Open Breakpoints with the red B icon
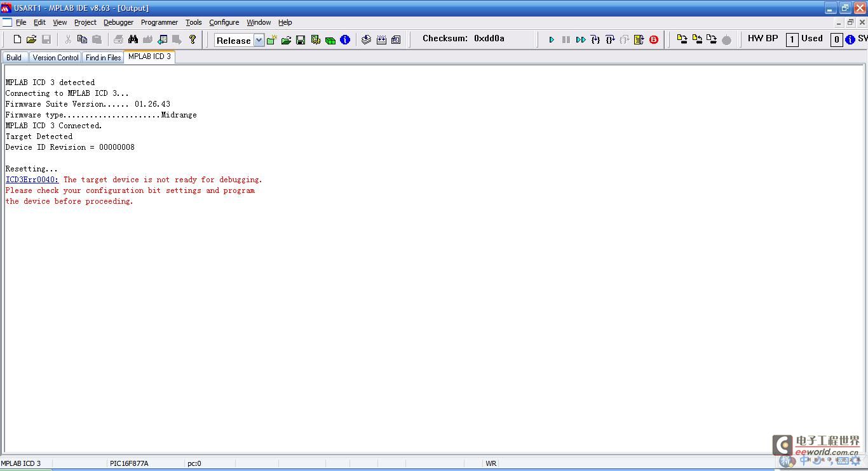Image resolution: width=868 pixels, height=471 pixels. [x=654, y=39]
